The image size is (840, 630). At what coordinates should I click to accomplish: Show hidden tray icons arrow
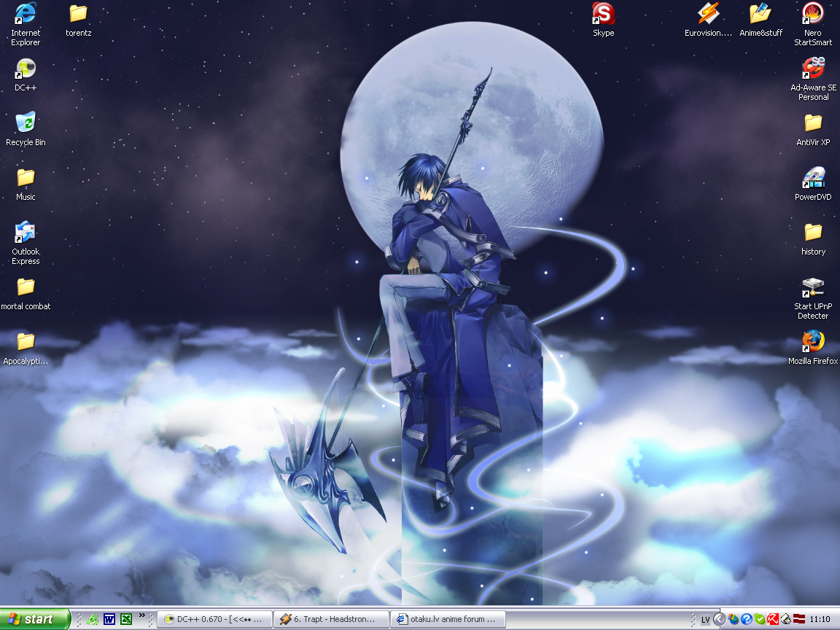720,619
